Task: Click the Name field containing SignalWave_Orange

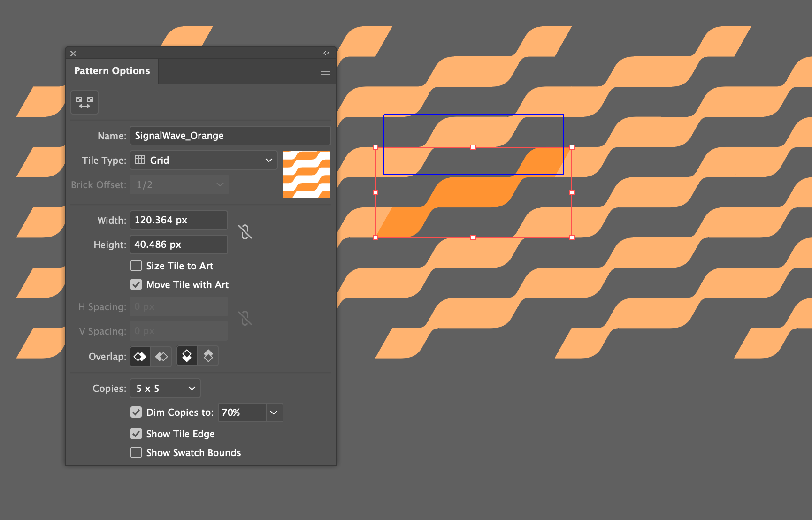Action: click(230, 135)
